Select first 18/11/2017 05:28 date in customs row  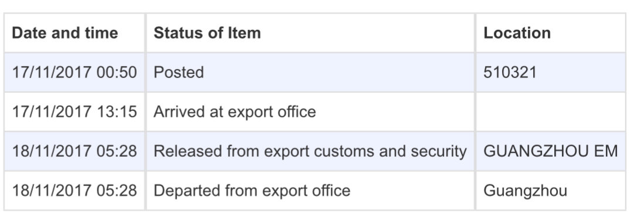click(x=74, y=151)
